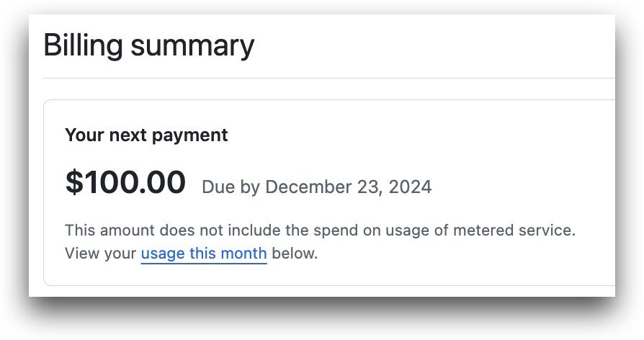This screenshot has width=644, height=340.
Task: Click the word "Billing" in the heading
Action: pyautogui.click(x=83, y=45)
